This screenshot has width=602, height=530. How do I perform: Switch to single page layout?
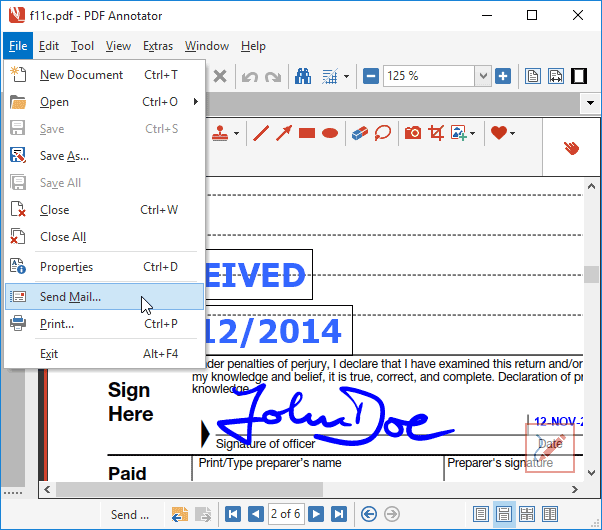click(x=481, y=514)
